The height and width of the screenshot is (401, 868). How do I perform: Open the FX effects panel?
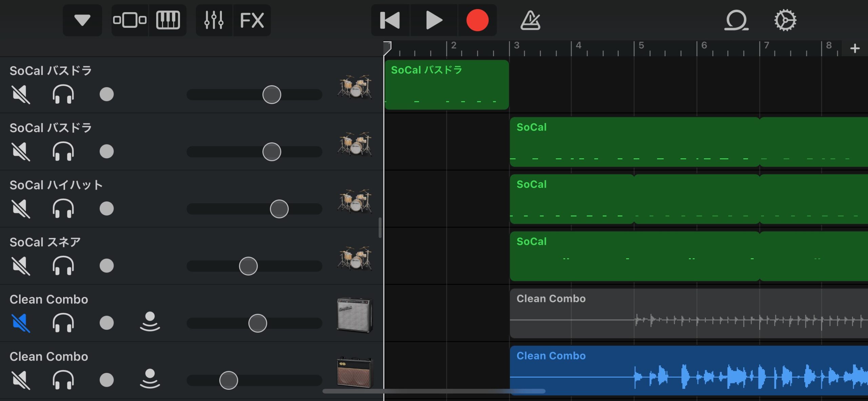pyautogui.click(x=252, y=20)
